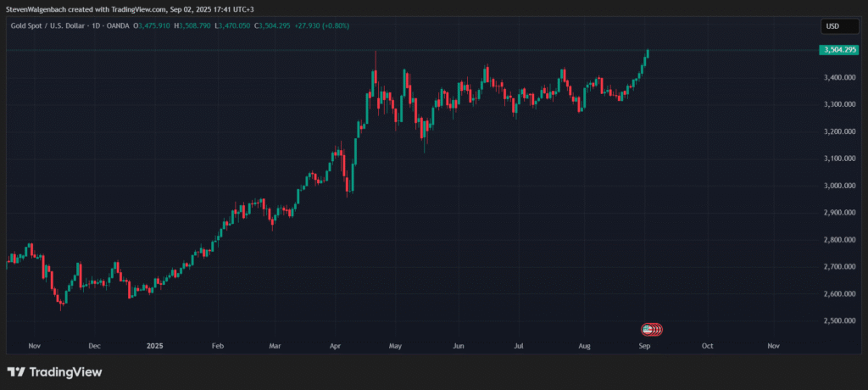Screen dimensions: 868x390
Task: Click the 2,600.000 price axis label
Action: 840,294
